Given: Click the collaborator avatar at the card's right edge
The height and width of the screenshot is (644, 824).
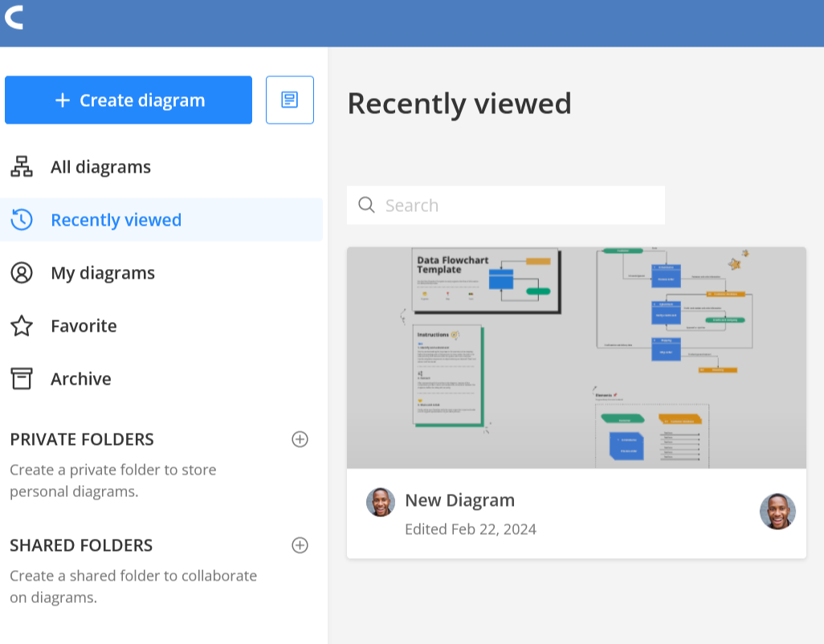Looking at the screenshot, I should (x=777, y=512).
